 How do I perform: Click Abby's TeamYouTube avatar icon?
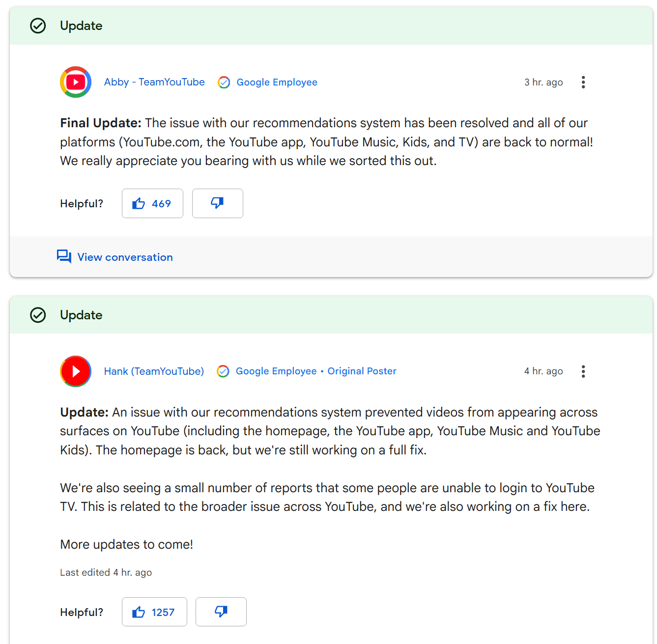click(76, 82)
